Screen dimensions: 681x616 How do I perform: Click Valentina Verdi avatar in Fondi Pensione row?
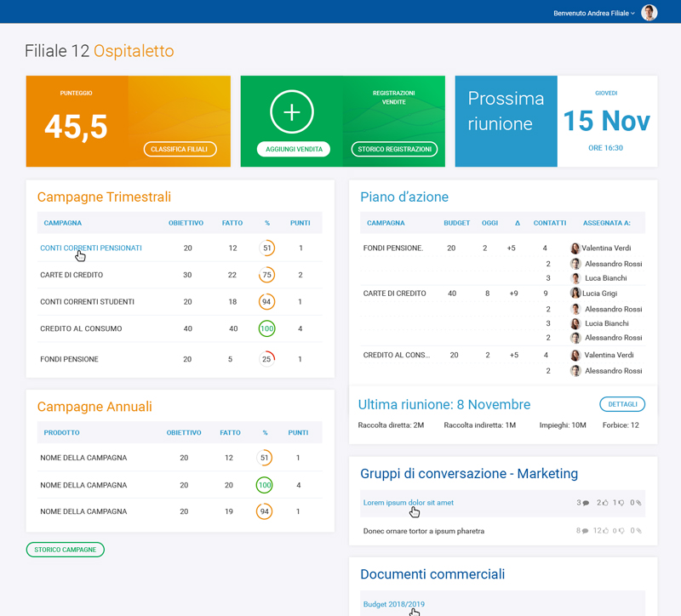(x=575, y=248)
